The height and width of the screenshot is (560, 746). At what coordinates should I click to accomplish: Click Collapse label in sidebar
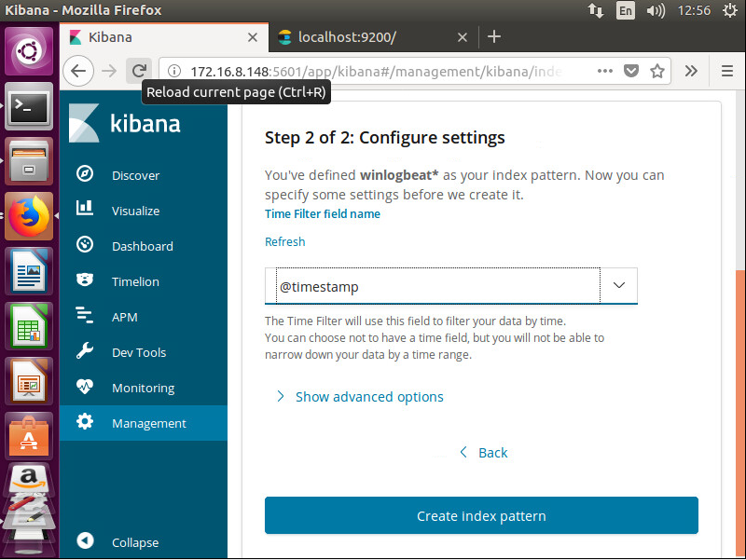(135, 542)
